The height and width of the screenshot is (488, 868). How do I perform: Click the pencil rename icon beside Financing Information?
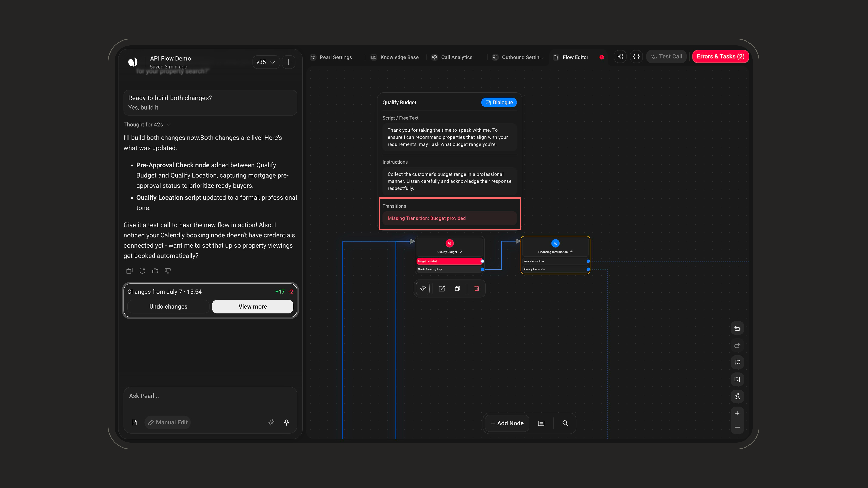571,252
